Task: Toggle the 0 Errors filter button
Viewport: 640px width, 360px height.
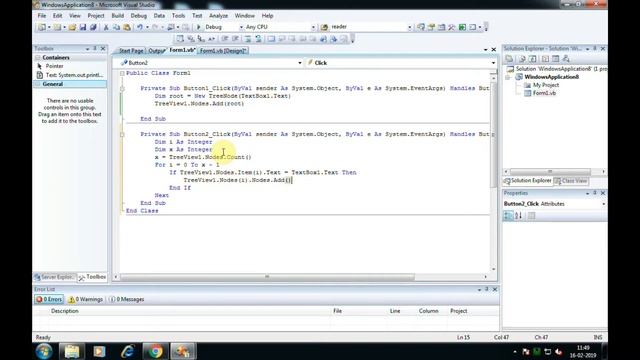Action: (x=49, y=299)
